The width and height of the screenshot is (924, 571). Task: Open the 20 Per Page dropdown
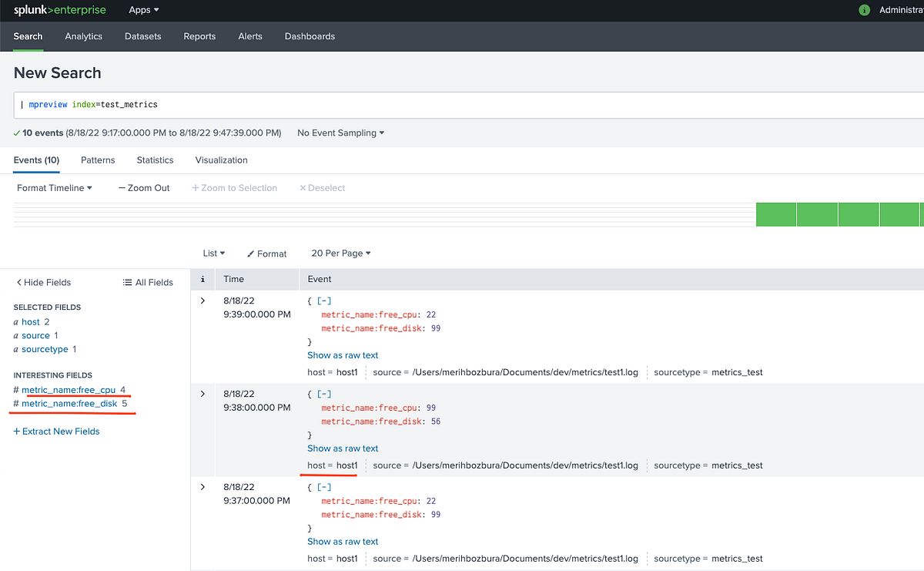click(340, 254)
